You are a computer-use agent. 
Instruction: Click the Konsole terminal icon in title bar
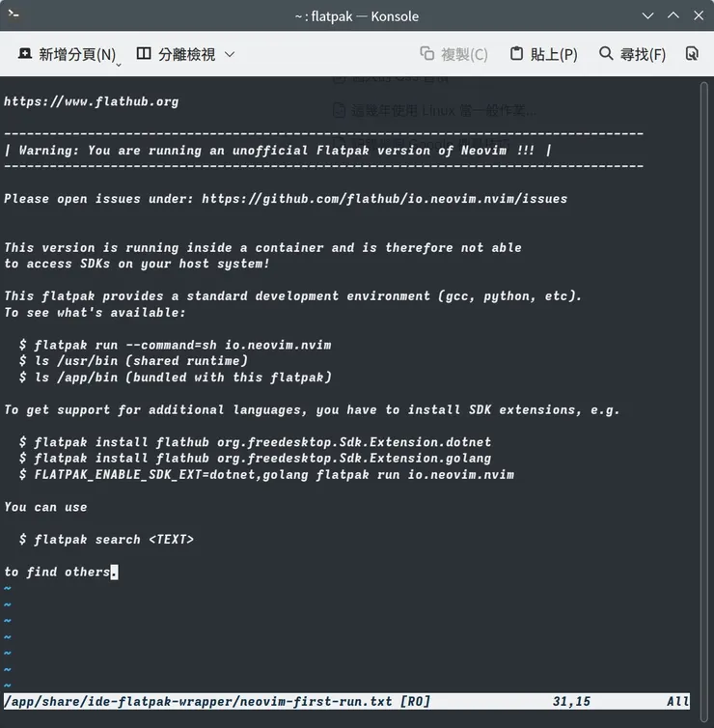(14, 14)
